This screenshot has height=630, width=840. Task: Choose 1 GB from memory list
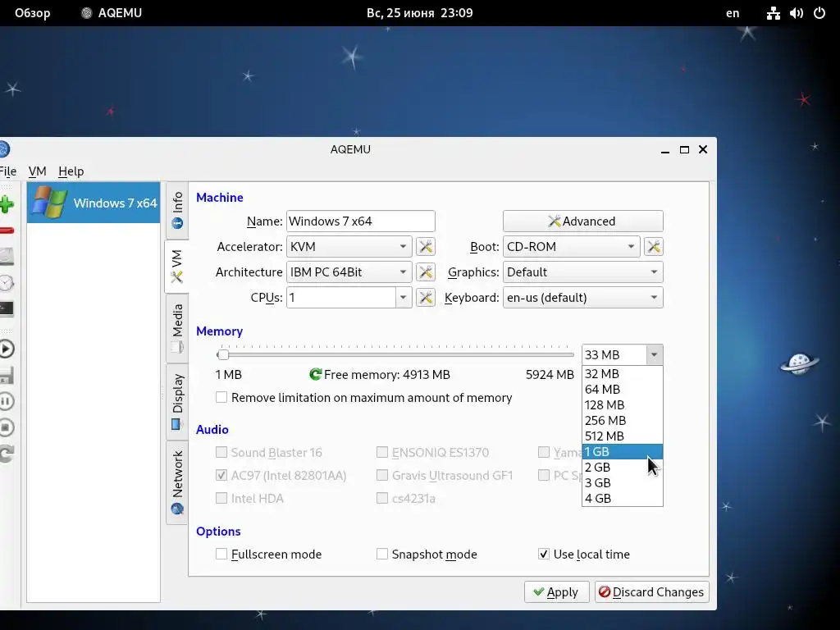pos(623,452)
